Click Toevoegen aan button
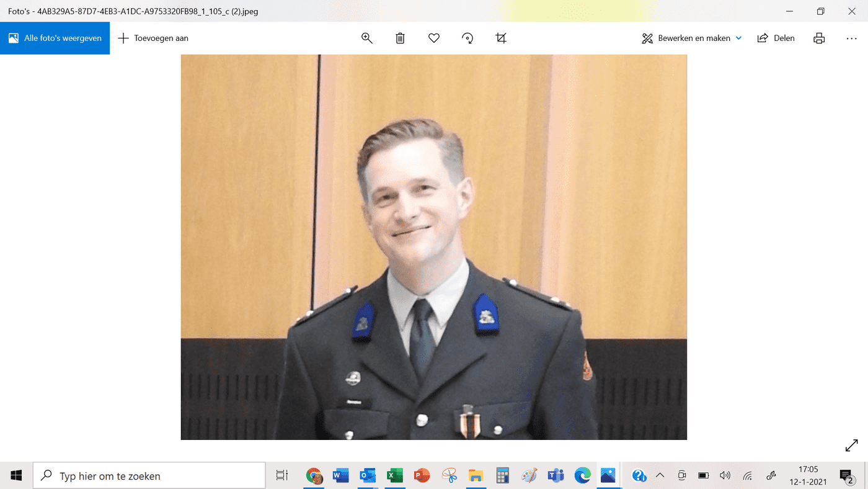This screenshot has width=868, height=489. click(x=153, y=38)
